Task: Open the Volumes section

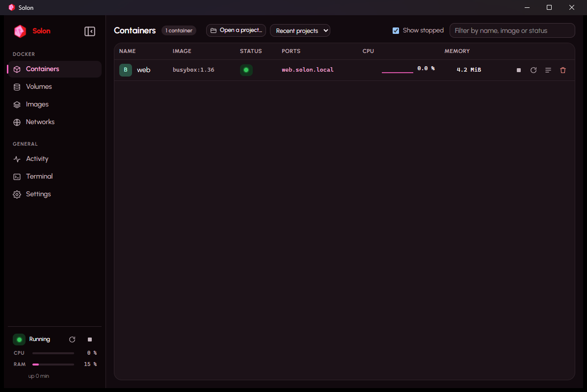Action: click(54, 87)
